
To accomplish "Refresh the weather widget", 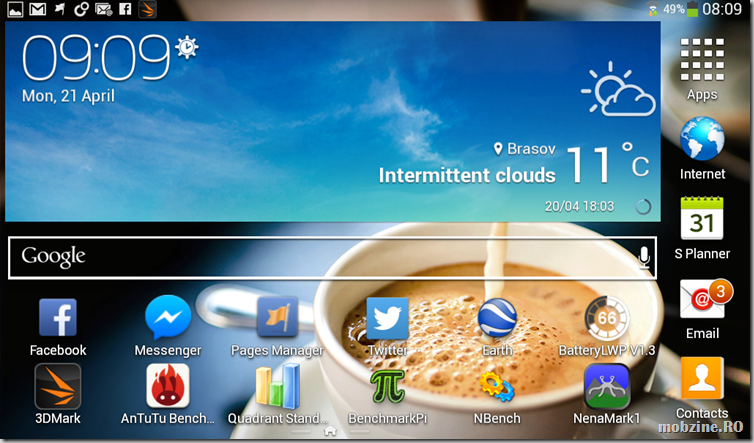I will coord(643,207).
